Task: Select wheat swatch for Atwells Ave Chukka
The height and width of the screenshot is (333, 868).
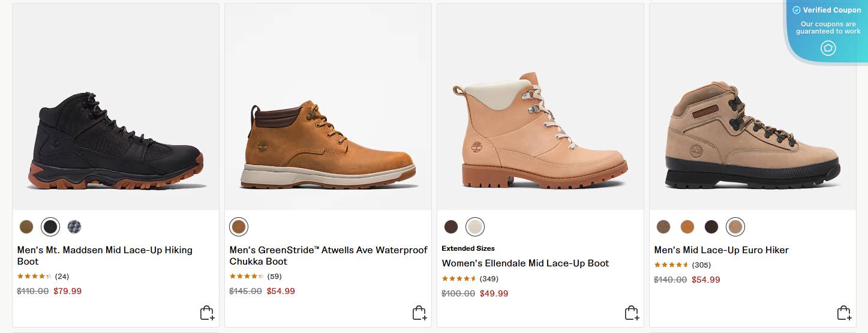Action: click(239, 227)
